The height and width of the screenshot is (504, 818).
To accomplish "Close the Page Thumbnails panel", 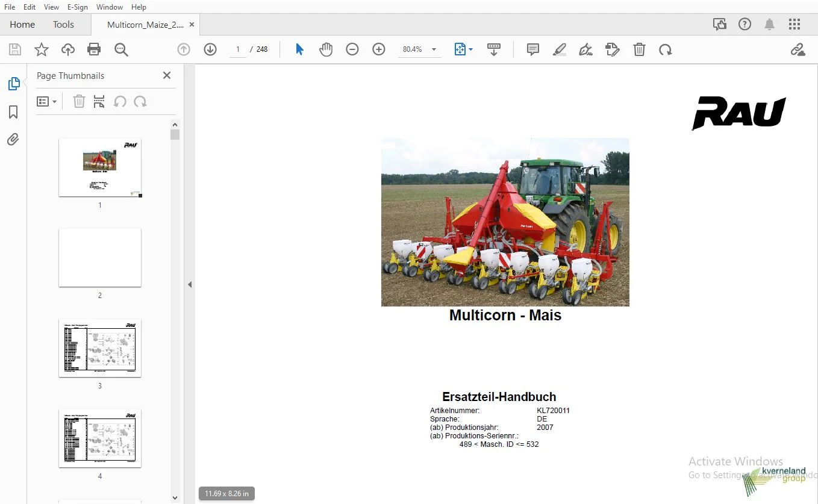I will click(x=167, y=75).
